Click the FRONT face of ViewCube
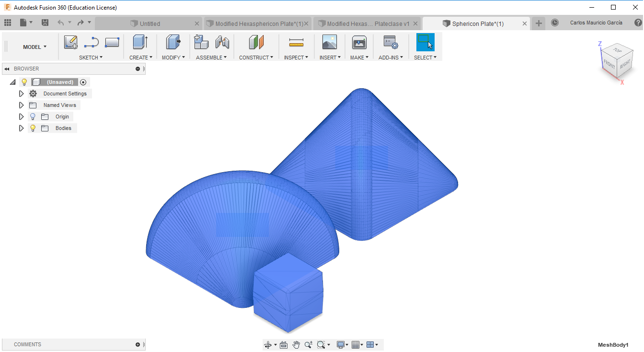 click(x=609, y=64)
